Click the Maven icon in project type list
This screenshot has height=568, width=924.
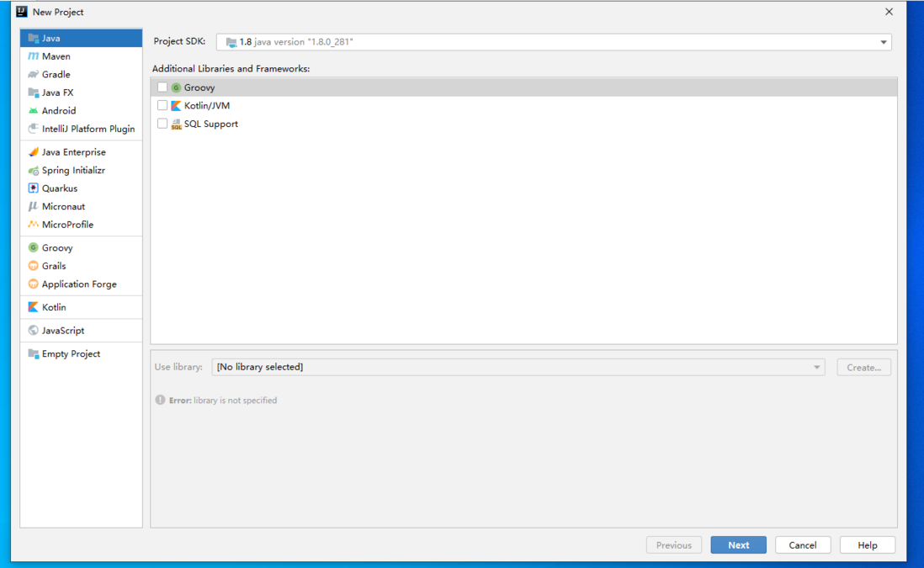[x=33, y=56]
